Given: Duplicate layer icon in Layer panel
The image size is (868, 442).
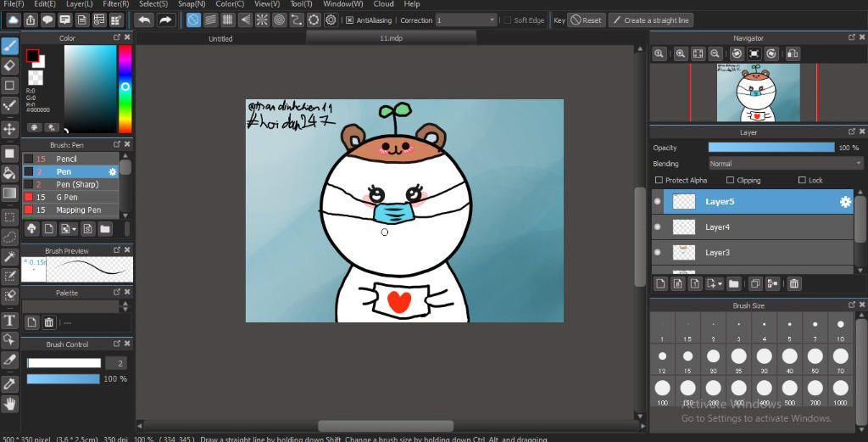Looking at the screenshot, I should (755, 283).
